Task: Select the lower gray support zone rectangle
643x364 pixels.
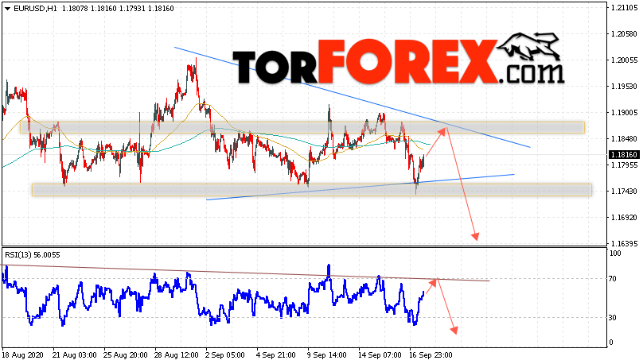Action: pyautogui.click(x=312, y=190)
